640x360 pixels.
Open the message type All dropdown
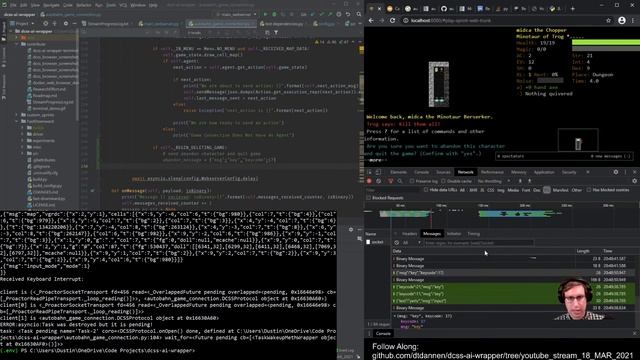pos(411,242)
